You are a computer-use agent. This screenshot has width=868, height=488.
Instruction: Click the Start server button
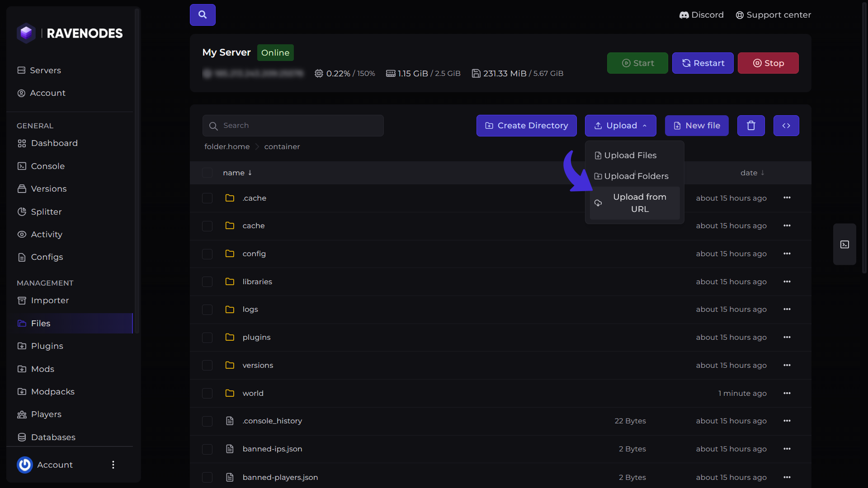(x=637, y=63)
